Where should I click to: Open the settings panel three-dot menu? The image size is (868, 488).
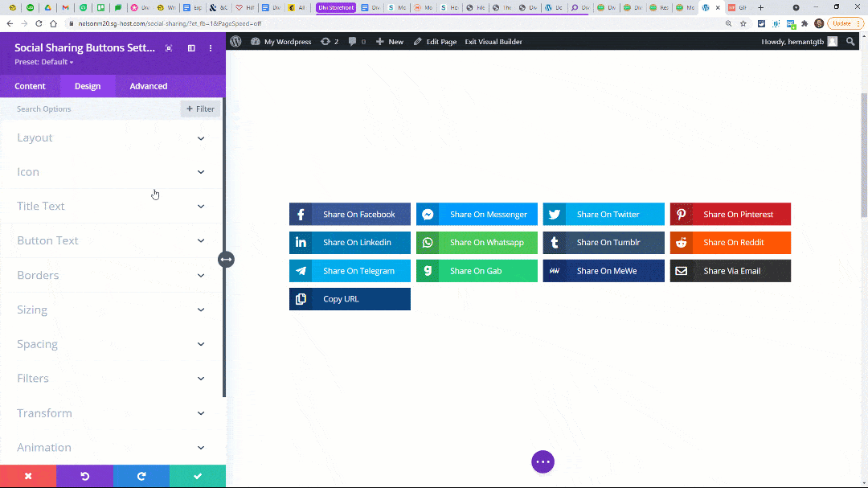[x=211, y=48]
